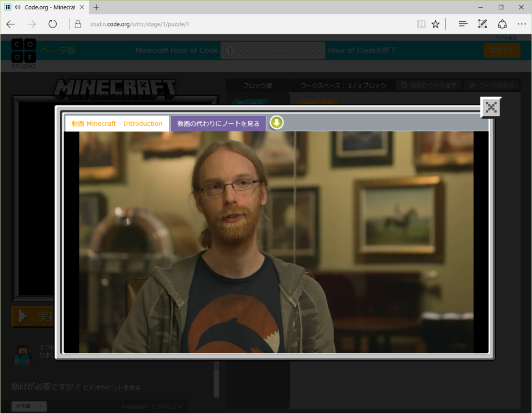Screen dimensions: 532x414
Task: Click the Code Studio logo
Action: 23,54
